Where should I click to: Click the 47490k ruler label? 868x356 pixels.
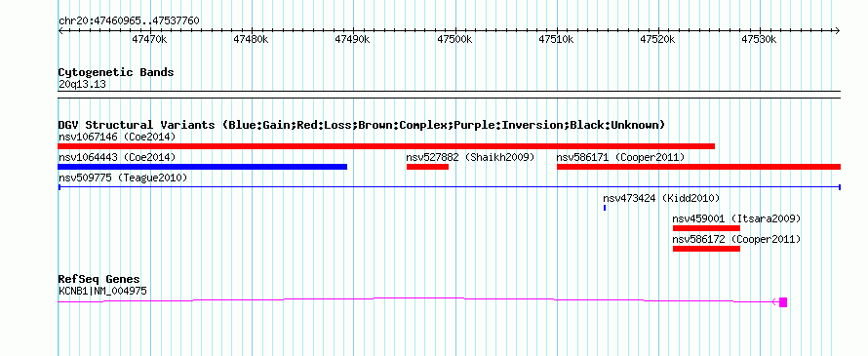[353, 40]
